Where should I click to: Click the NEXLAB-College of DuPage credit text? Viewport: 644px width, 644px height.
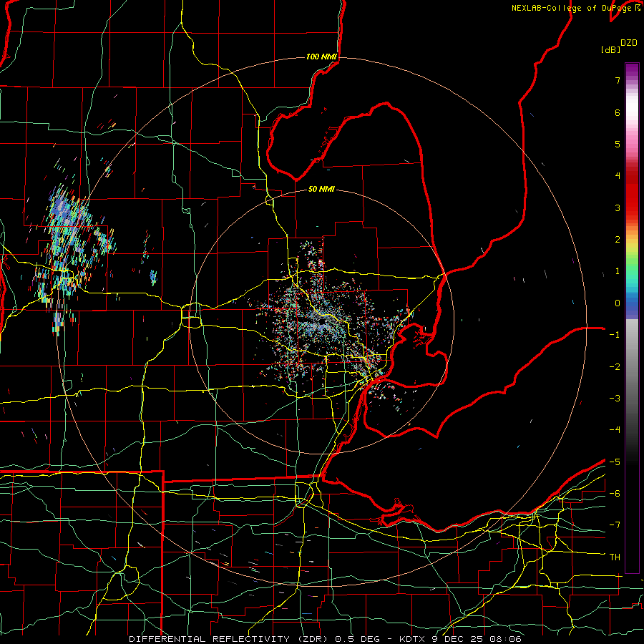click(x=572, y=8)
